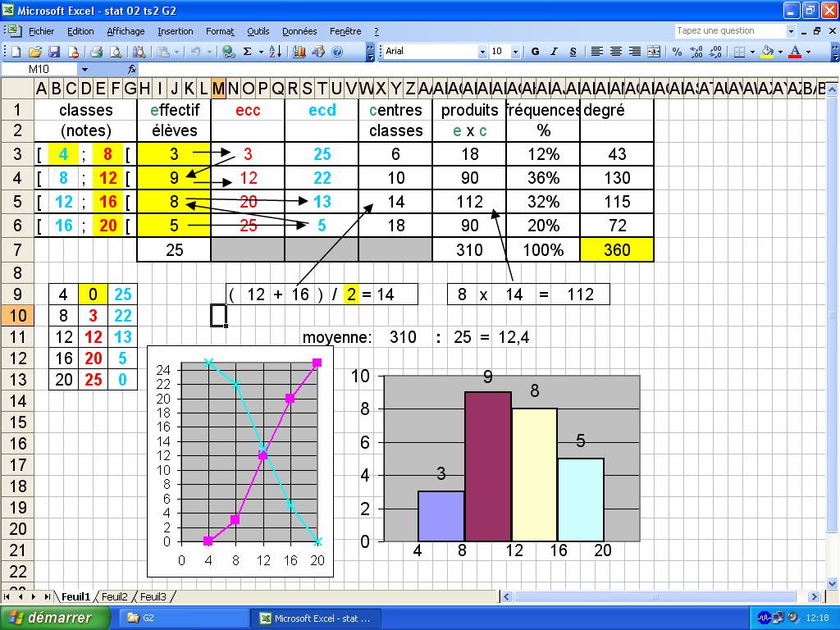
Task: Click the AutoSum sigma icon
Action: (248, 52)
